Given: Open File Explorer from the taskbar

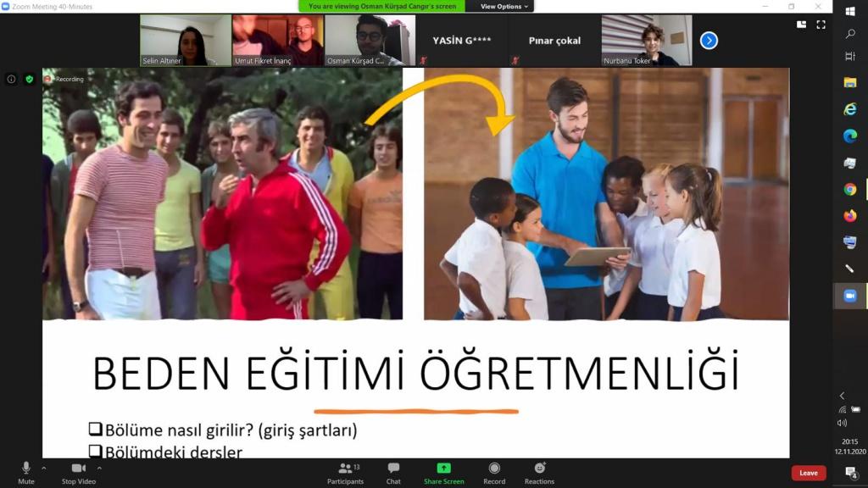Looking at the screenshot, I should tap(850, 82).
